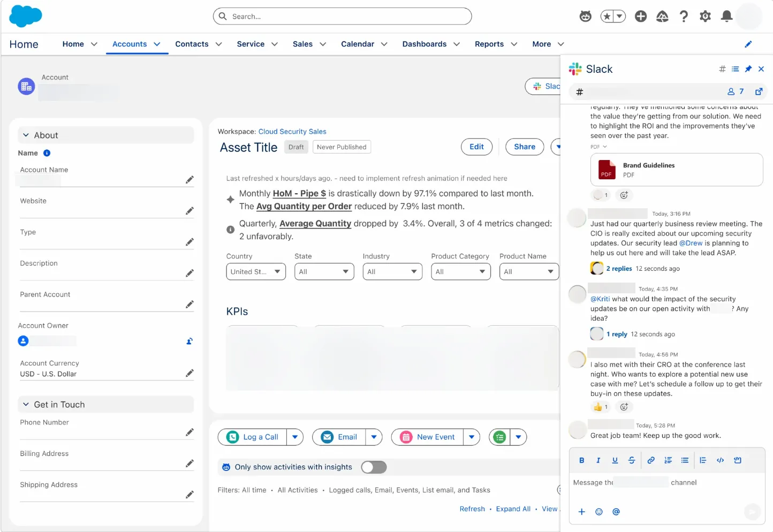Click the Log a Call button
Screen dimensions: 773x532
[x=253, y=437]
